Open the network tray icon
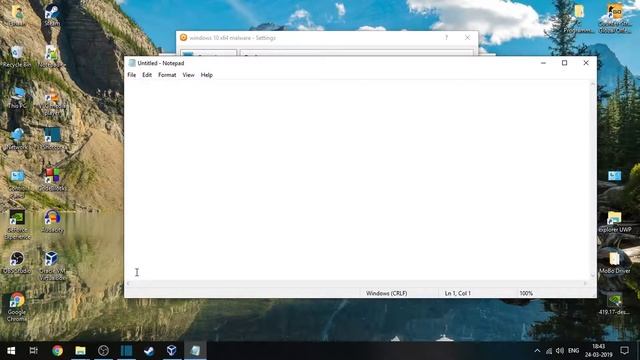Screen dimensions: 640x360 coord(549,351)
